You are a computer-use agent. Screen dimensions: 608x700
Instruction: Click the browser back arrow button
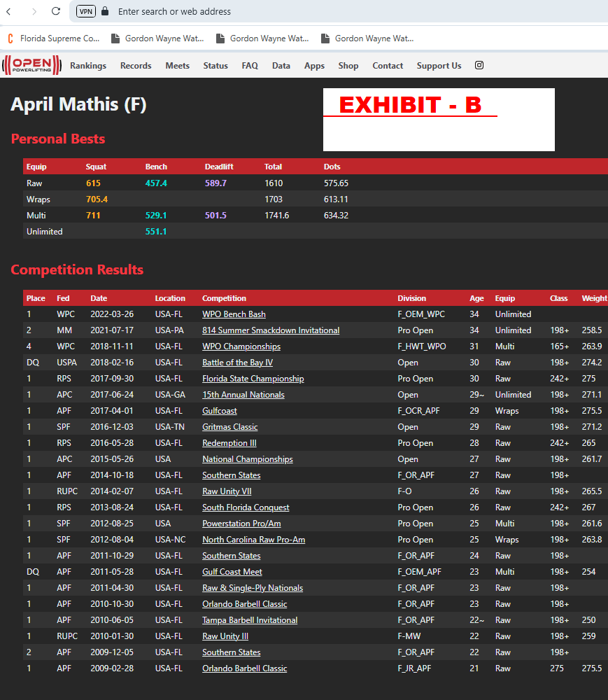tap(10, 11)
